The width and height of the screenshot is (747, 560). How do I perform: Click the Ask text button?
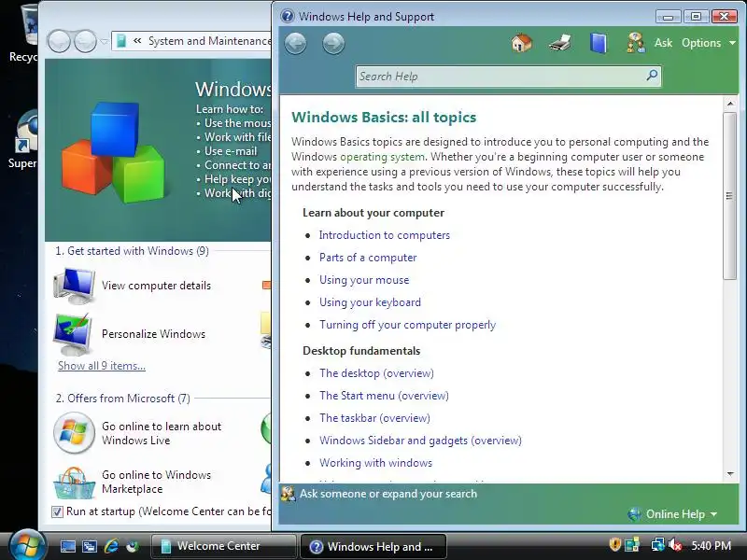[663, 43]
